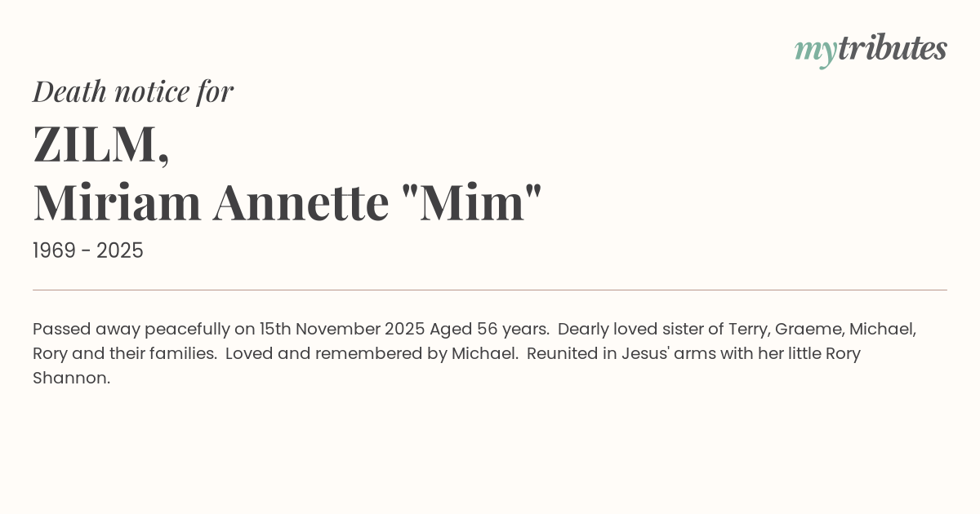Click the green "my" part of the logo
The image size is (980, 514).
pyautogui.click(x=815, y=51)
